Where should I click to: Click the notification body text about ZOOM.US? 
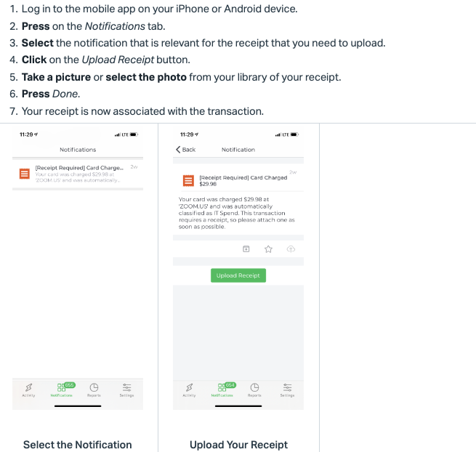click(x=237, y=213)
